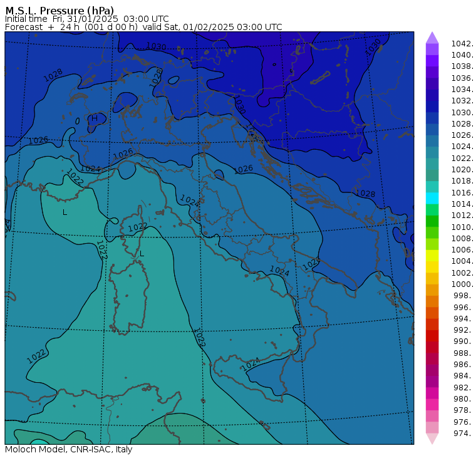Click the "1000." colorbar label

click(x=462, y=284)
